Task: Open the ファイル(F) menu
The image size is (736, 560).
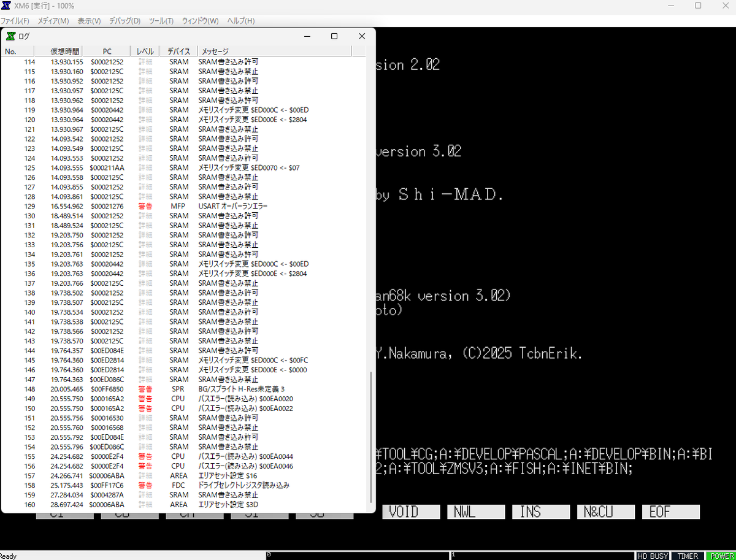Action: click(15, 21)
